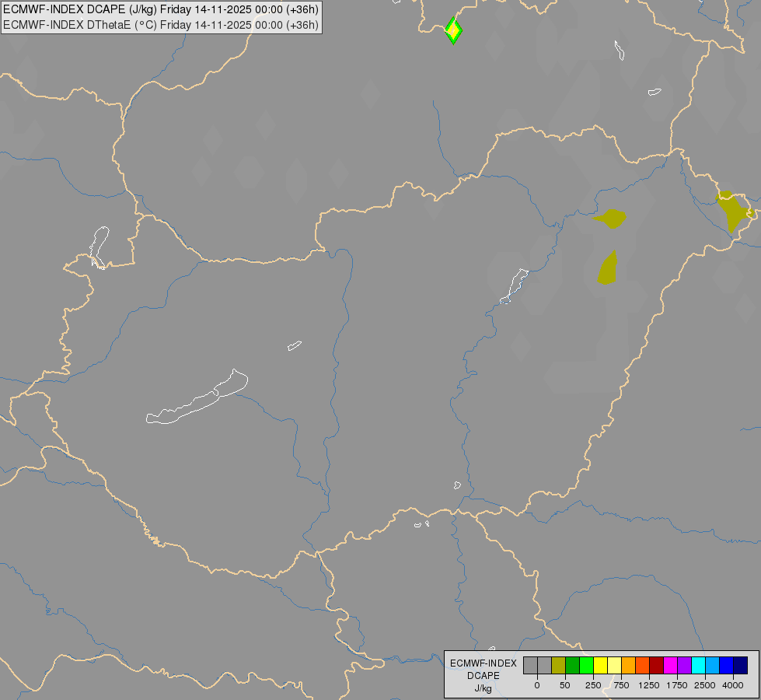The width and height of the screenshot is (761, 700).
Task: Click the dark red legend swatch
Action: click(657, 666)
